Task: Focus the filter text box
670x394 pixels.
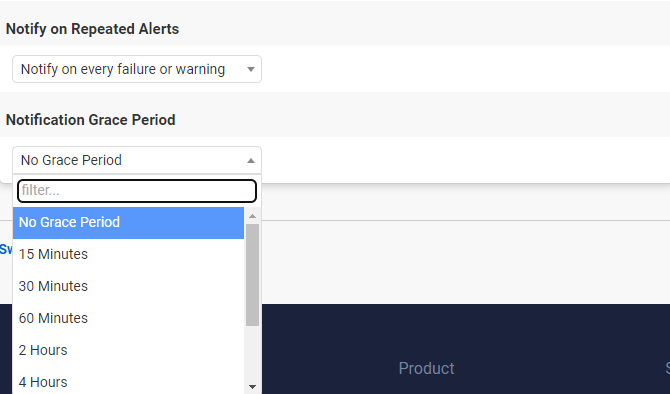Action: tap(137, 191)
